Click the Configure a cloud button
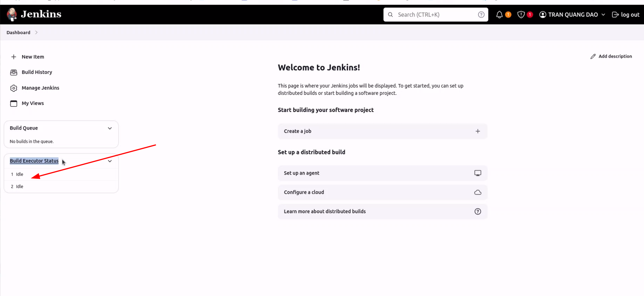This screenshot has width=644, height=296. (382, 192)
